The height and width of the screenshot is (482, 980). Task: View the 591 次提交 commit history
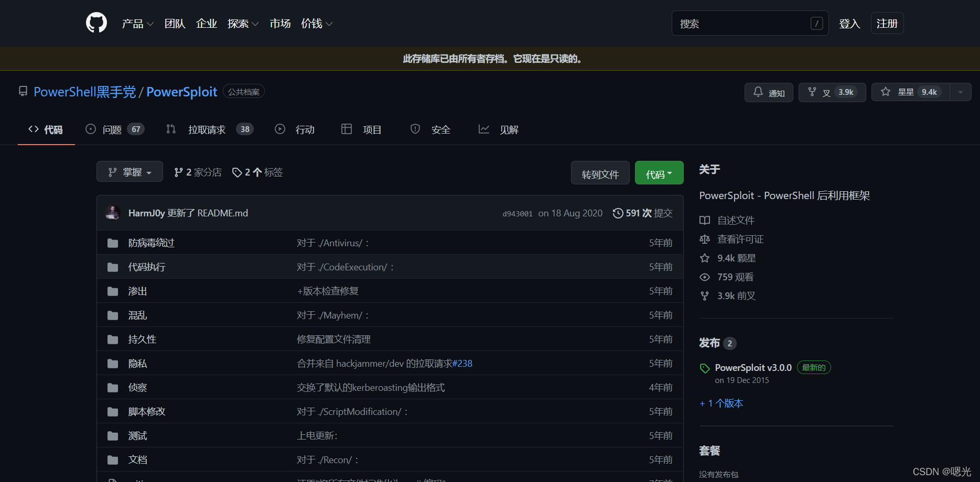point(643,213)
